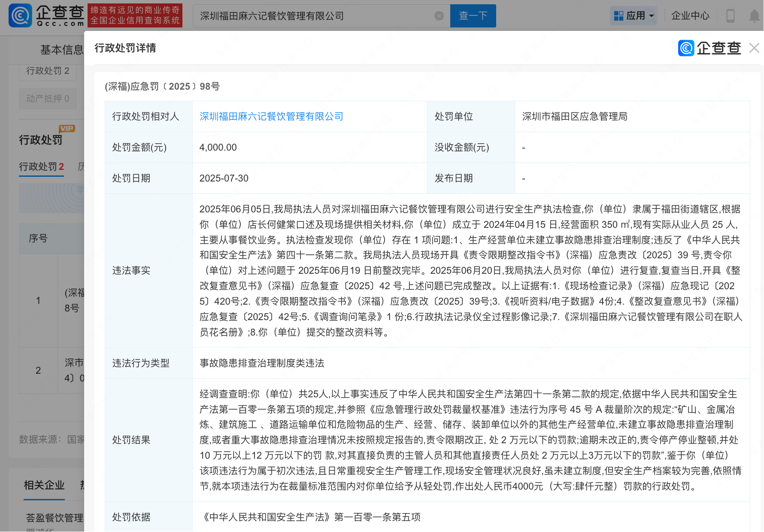Image resolution: width=764 pixels, height=532 pixels.
Task: Open the mobile phone app icon
Action: (730, 16)
